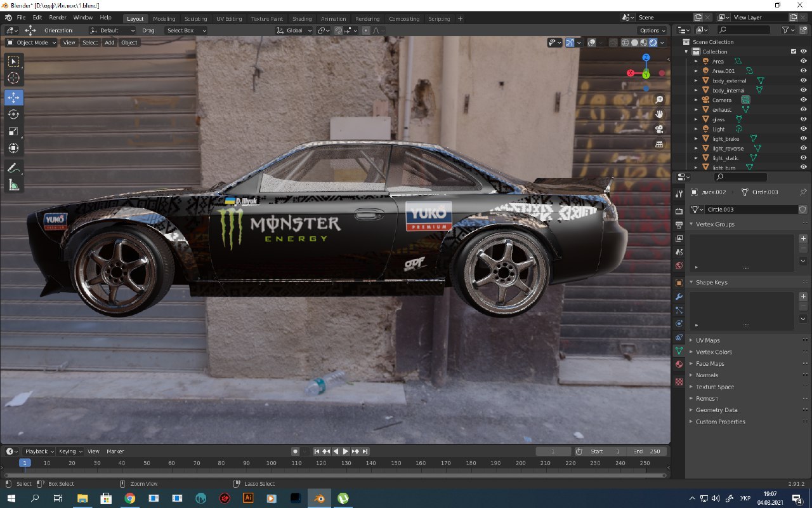Open the Keying dropdown in timeline
This screenshot has height=508, width=812.
[70, 451]
